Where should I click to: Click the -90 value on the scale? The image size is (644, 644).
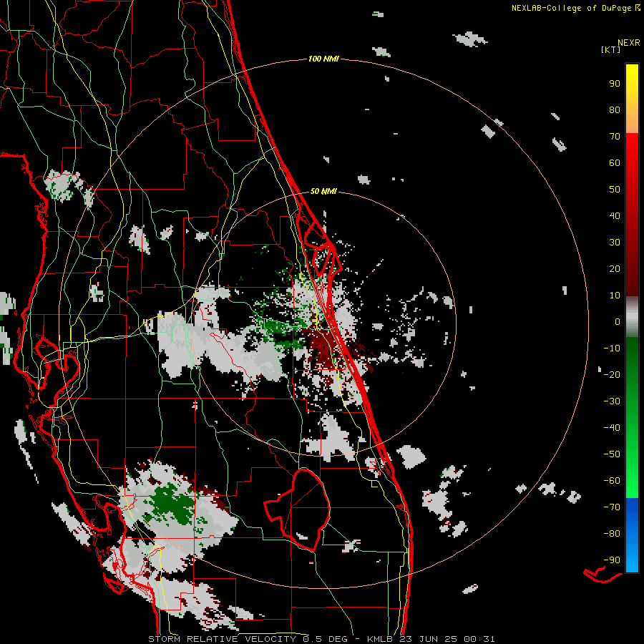coord(612,560)
